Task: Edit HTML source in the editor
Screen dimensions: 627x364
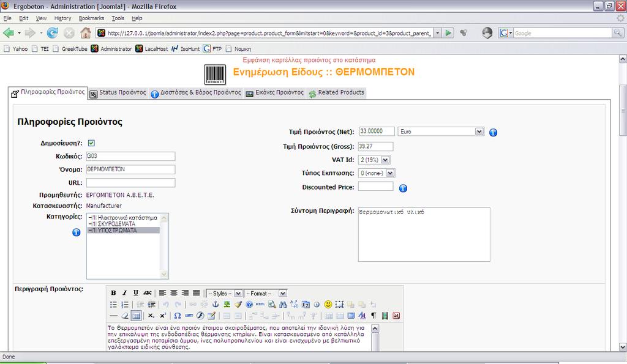Action: 260,305
